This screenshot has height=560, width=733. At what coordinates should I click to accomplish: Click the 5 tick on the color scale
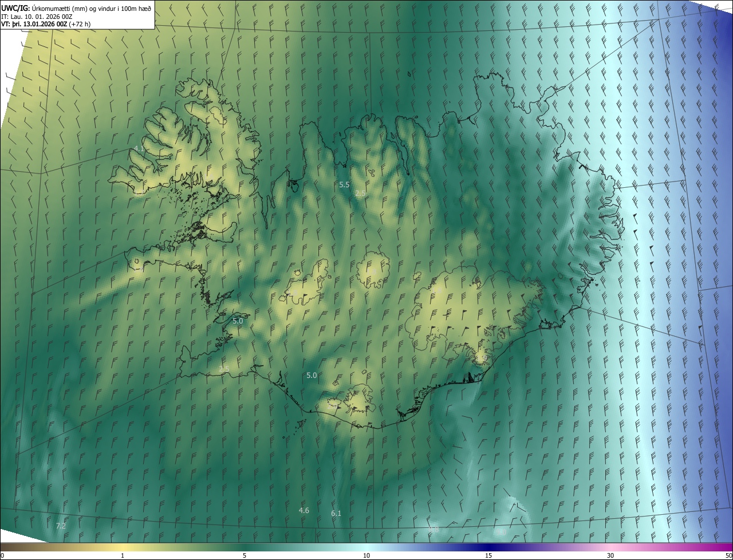click(x=245, y=555)
